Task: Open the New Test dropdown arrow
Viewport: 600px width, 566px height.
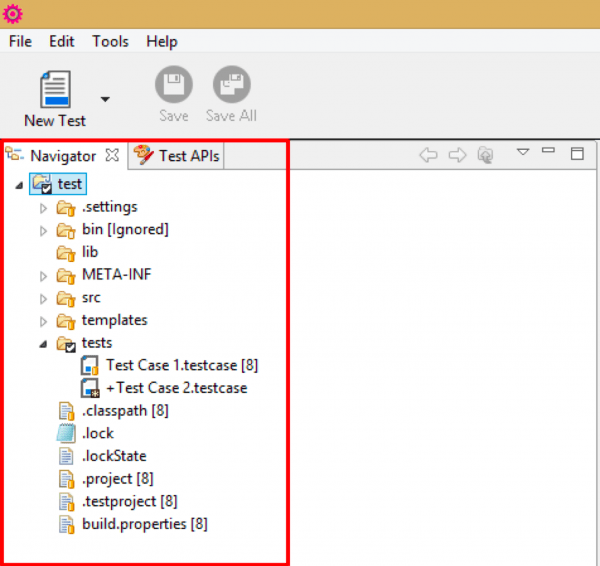Action: (105, 99)
